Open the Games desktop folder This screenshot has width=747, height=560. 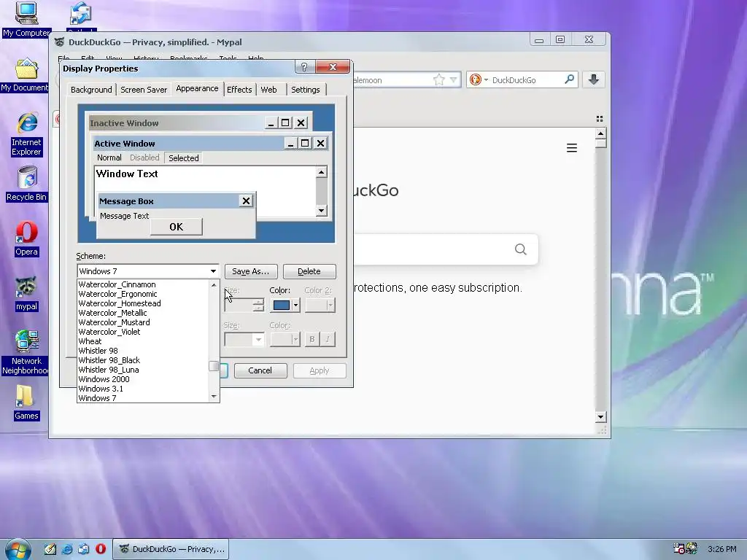pyautogui.click(x=26, y=402)
